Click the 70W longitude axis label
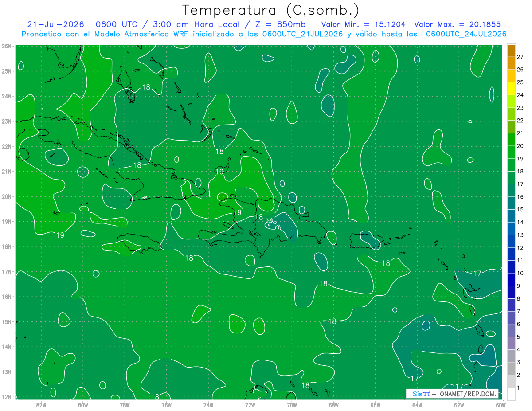Screen dimensions: 532x411 [292, 405]
